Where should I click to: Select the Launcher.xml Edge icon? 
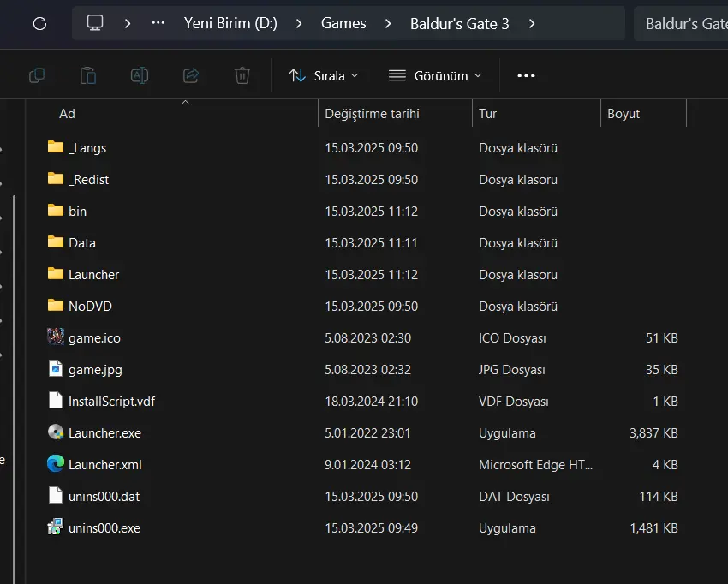pos(56,464)
